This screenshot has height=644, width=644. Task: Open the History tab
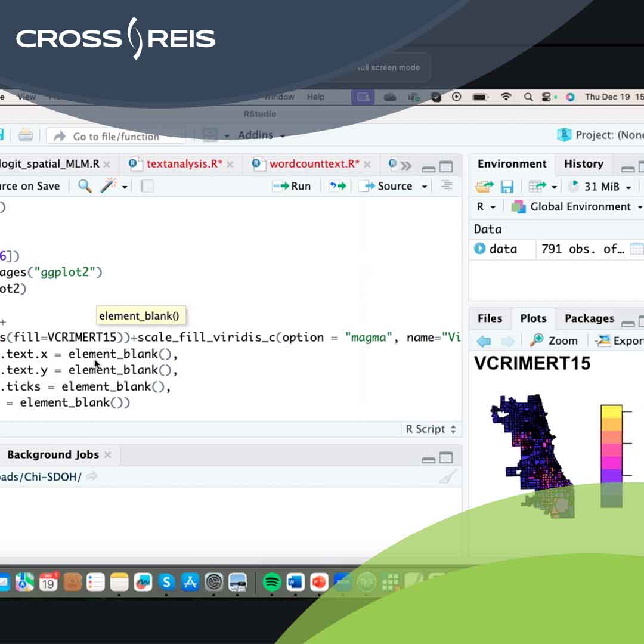tap(584, 164)
